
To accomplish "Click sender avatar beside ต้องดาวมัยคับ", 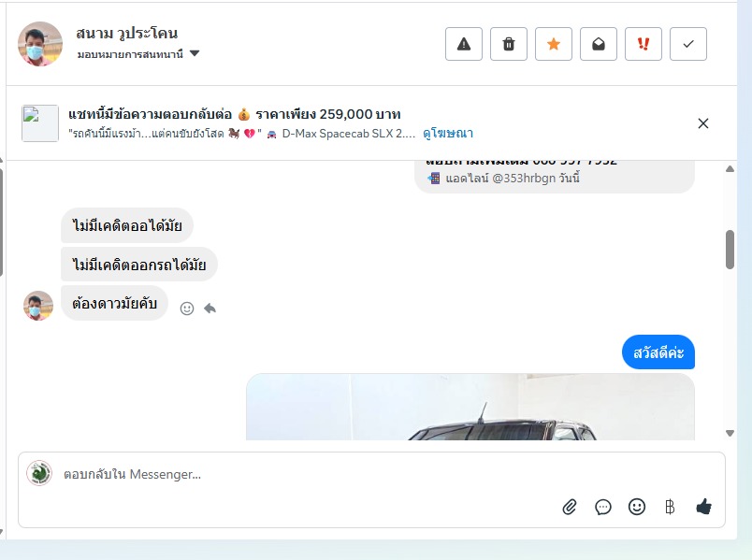I will click(x=38, y=306).
